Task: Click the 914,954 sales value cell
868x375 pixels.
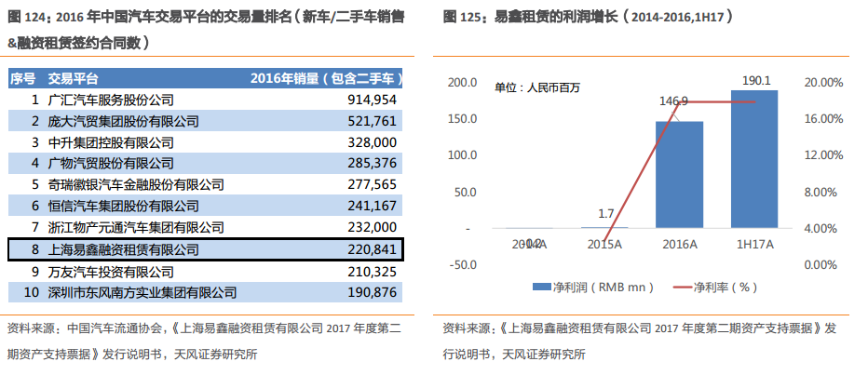Action: pyautogui.click(x=371, y=100)
